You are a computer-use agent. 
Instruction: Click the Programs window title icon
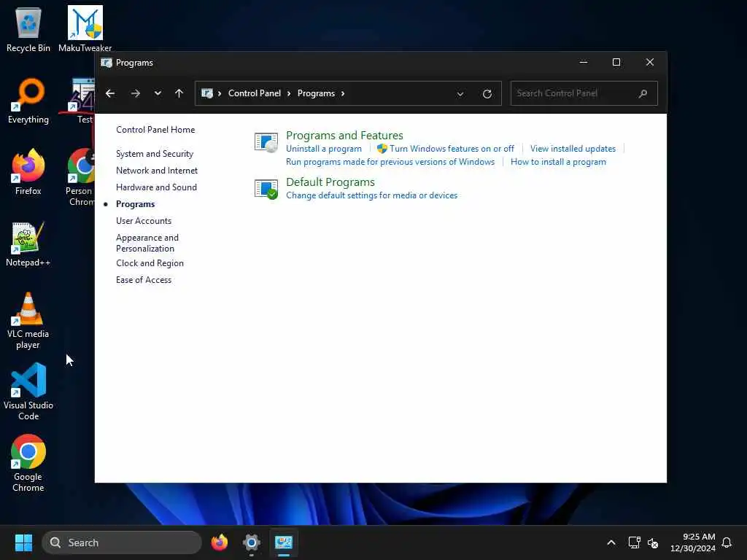tap(107, 63)
